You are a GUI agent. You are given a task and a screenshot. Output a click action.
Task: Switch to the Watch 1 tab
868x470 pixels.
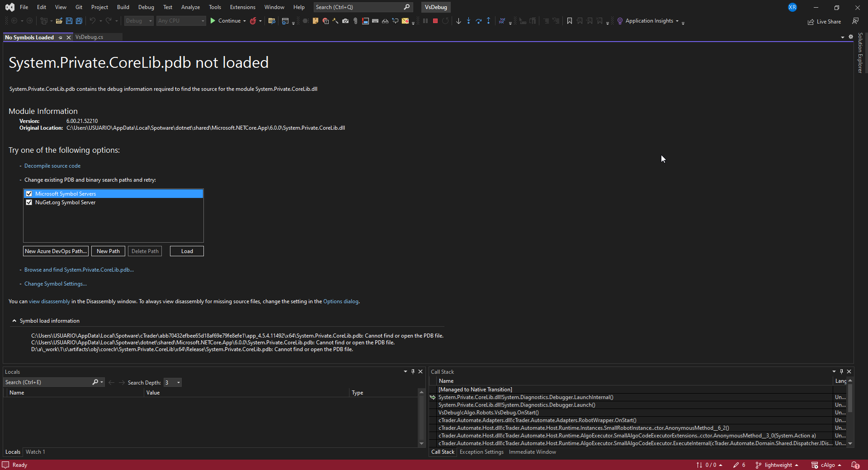35,452
